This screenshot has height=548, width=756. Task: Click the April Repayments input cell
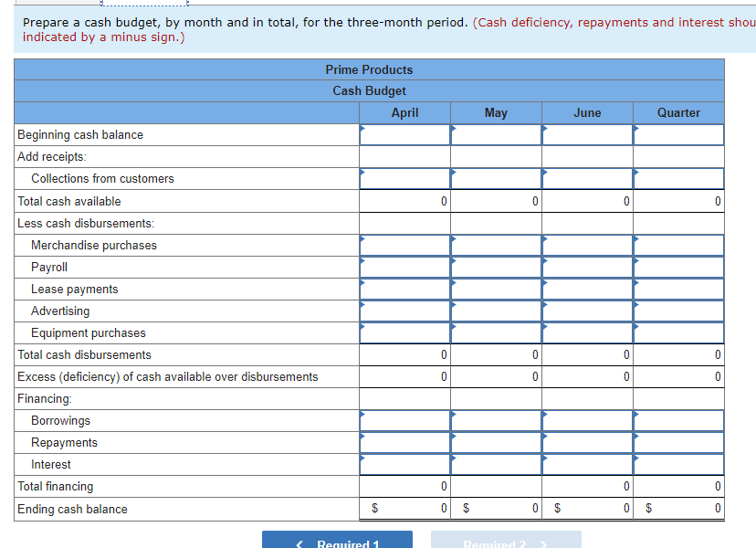coord(404,442)
